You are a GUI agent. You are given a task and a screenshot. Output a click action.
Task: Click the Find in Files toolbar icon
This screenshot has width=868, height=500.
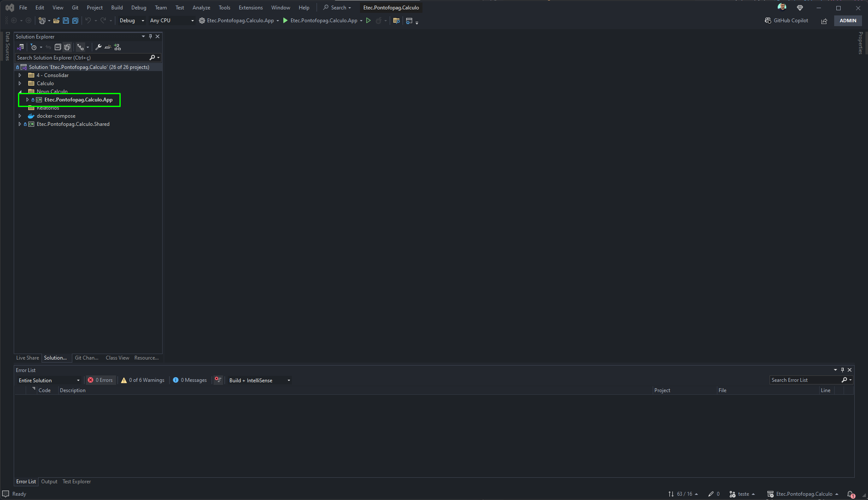(396, 21)
